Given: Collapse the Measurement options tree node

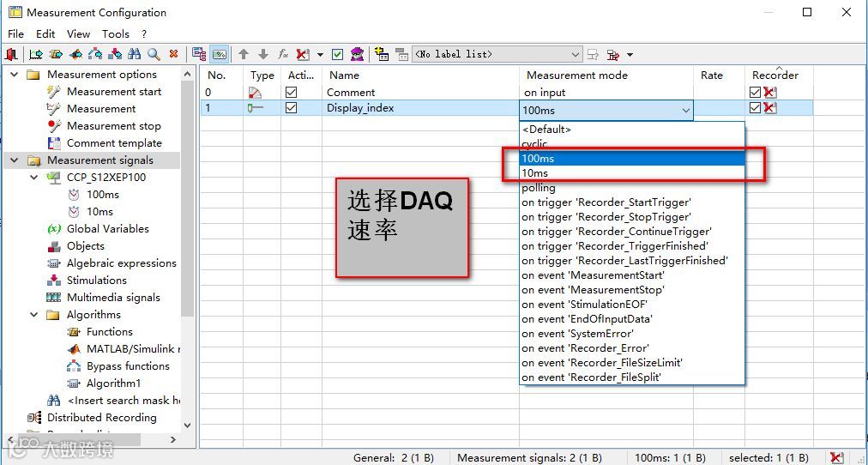Looking at the screenshot, I should pyautogui.click(x=15, y=74).
